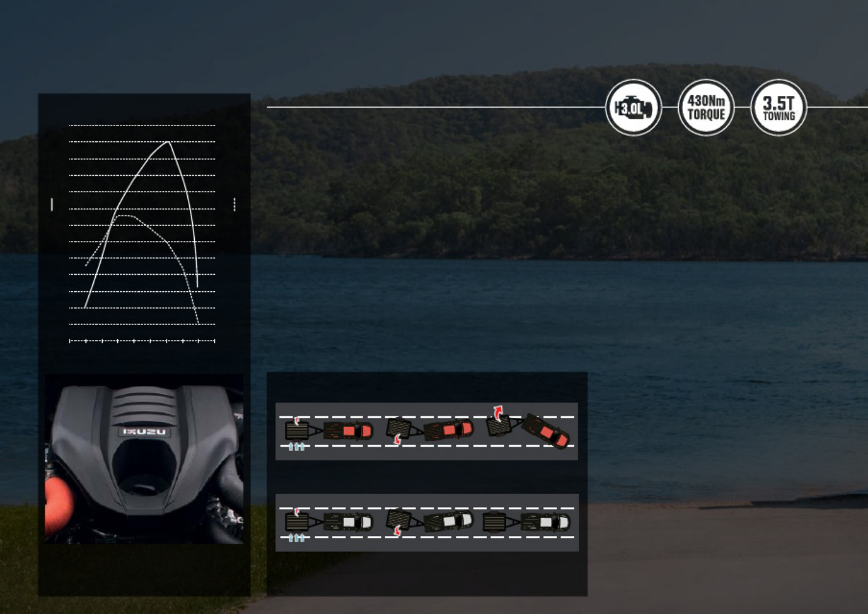
Task: Click the power and torque curve graph
Action: [143, 234]
